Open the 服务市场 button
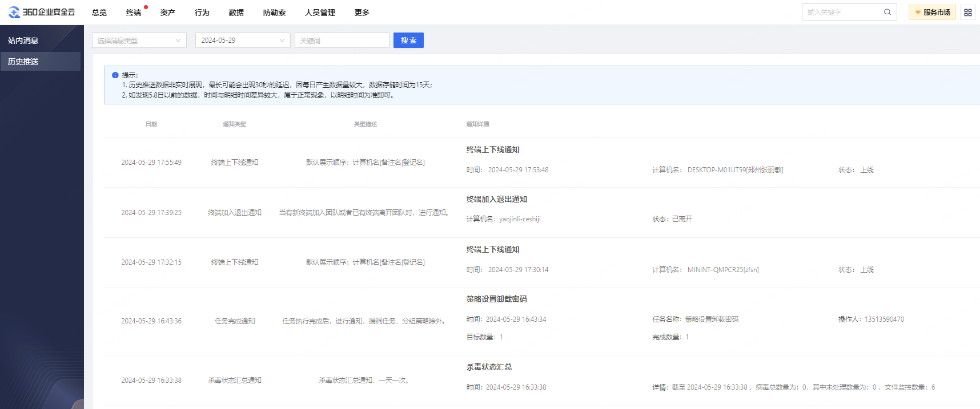This screenshot has height=409, width=980. [x=932, y=12]
